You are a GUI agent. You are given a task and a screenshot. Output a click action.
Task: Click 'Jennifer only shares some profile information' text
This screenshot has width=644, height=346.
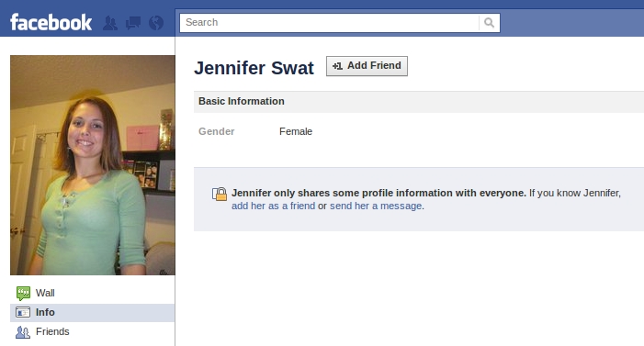pyautogui.click(x=378, y=193)
